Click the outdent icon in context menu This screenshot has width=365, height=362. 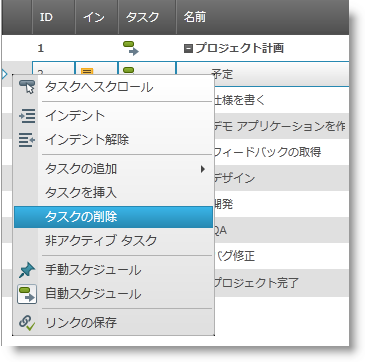pyautogui.click(x=27, y=139)
